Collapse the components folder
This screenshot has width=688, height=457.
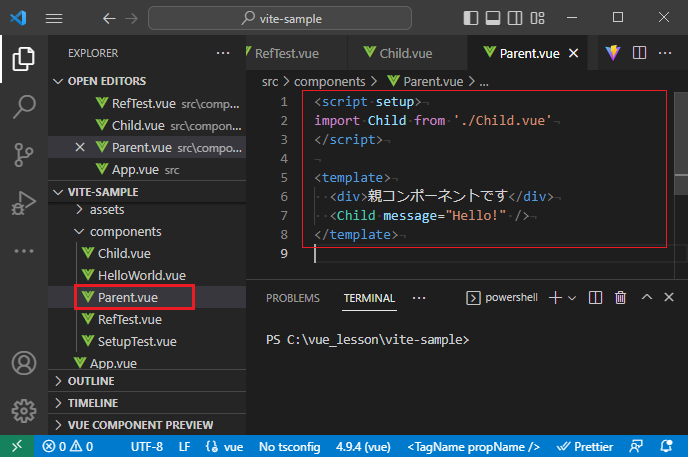click(147, 232)
